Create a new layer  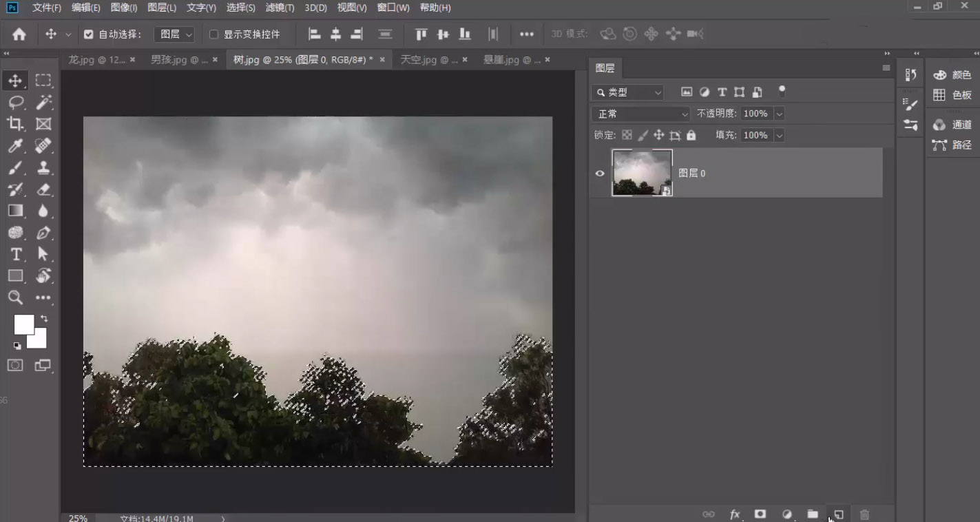(839, 514)
